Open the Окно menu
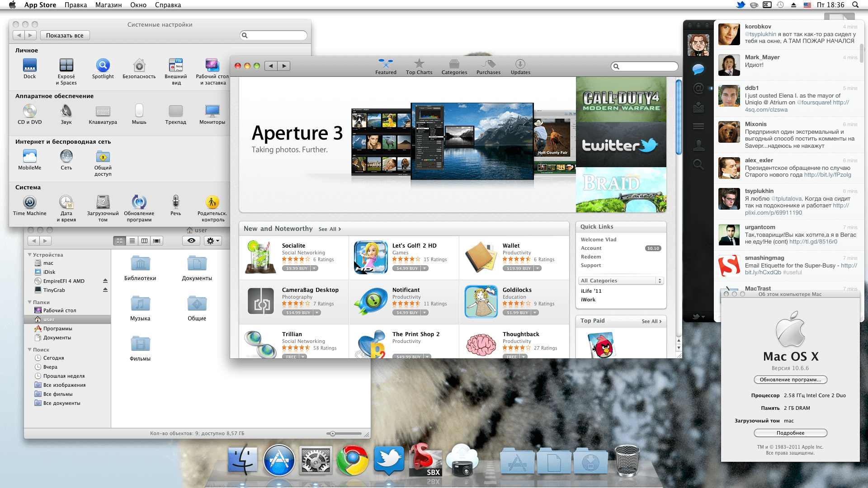The image size is (868, 488). 138,5
